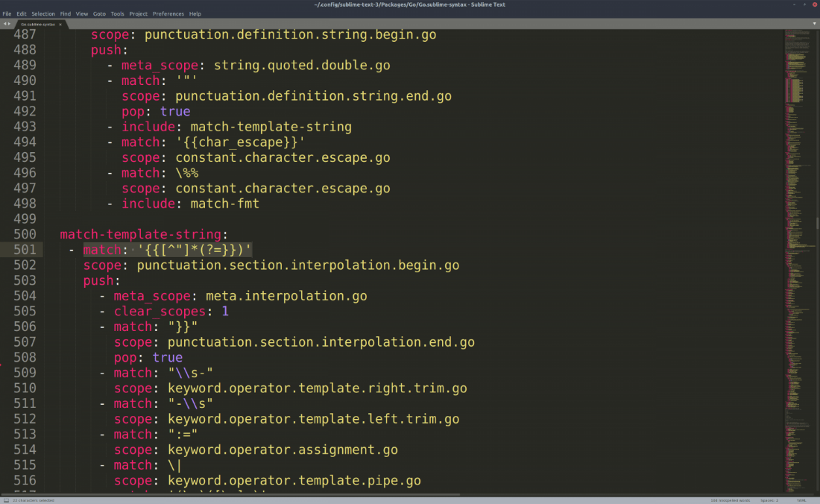Open the Edit menu
The width and height of the screenshot is (820, 504).
21,13
